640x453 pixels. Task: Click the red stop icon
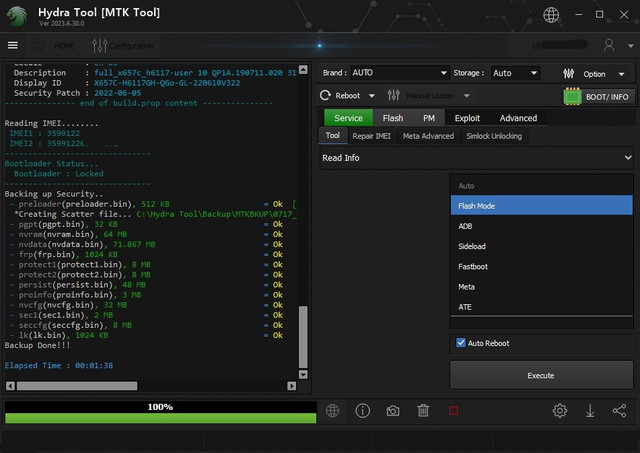coord(453,411)
